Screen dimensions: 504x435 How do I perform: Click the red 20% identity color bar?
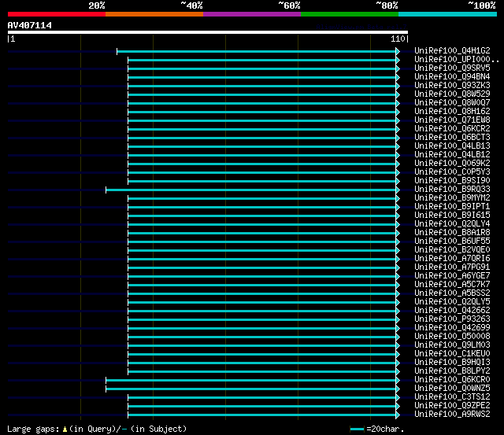point(57,14)
